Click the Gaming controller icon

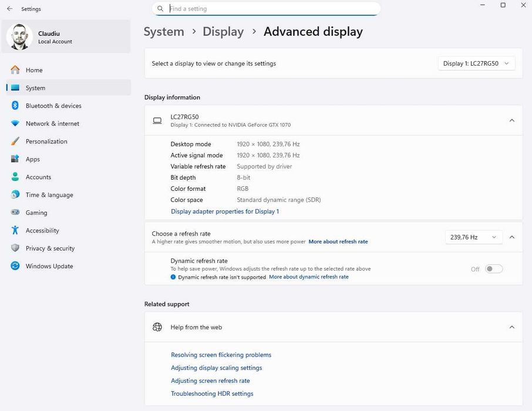point(15,213)
